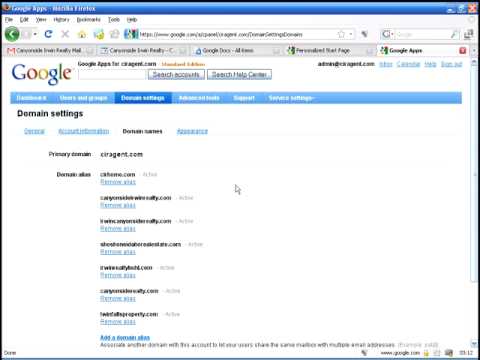Select the Domain settings navigation tab
The image size is (480, 360).
tap(143, 98)
